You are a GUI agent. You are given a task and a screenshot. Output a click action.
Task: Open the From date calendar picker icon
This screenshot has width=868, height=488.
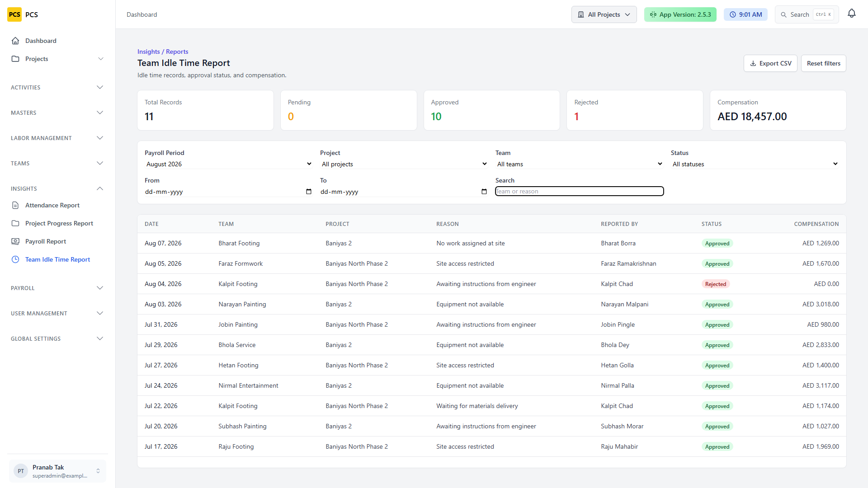click(309, 192)
